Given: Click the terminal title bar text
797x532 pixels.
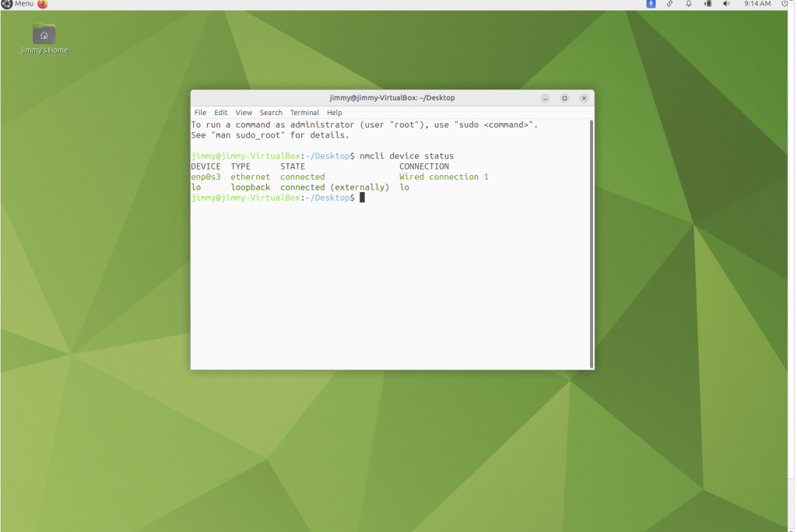Looking at the screenshot, I should 392,97.
